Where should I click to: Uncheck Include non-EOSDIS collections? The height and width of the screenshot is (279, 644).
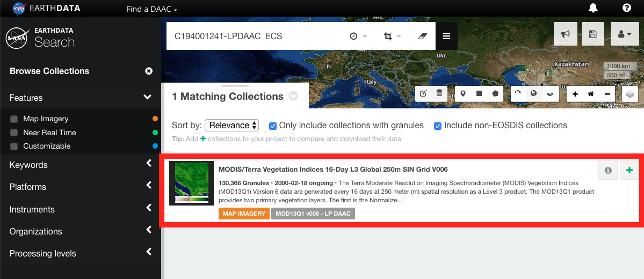(x=438, y=126)
